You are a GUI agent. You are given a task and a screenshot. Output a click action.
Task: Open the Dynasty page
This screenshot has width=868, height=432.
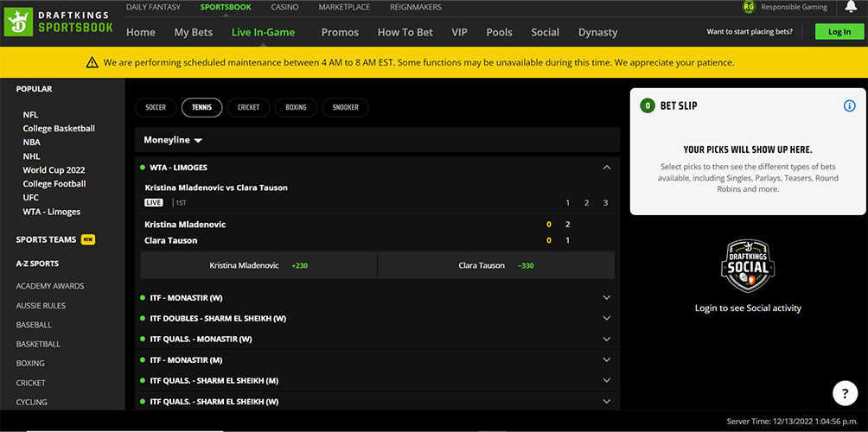click(x=598, y=32)
